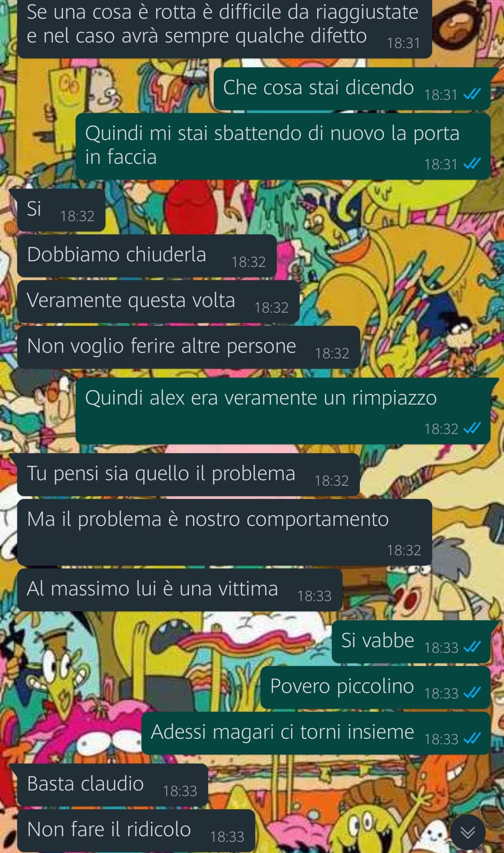Select 'Ma il problema è nostro comportamento' message

(x=224, y=532)
